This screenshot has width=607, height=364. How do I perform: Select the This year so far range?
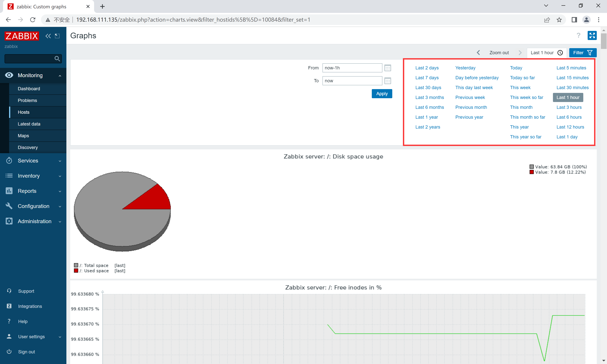(526, 137)
